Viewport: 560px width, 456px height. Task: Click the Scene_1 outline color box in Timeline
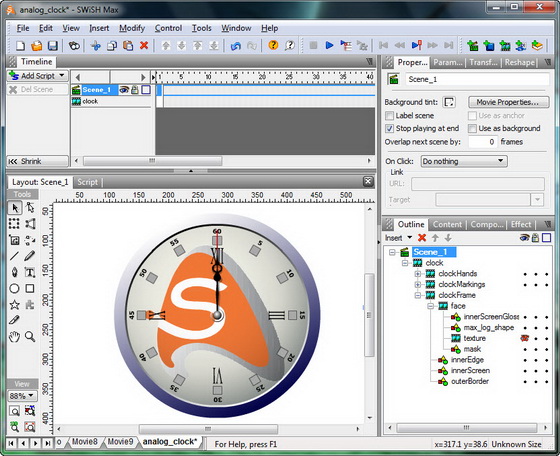[146, 90]
